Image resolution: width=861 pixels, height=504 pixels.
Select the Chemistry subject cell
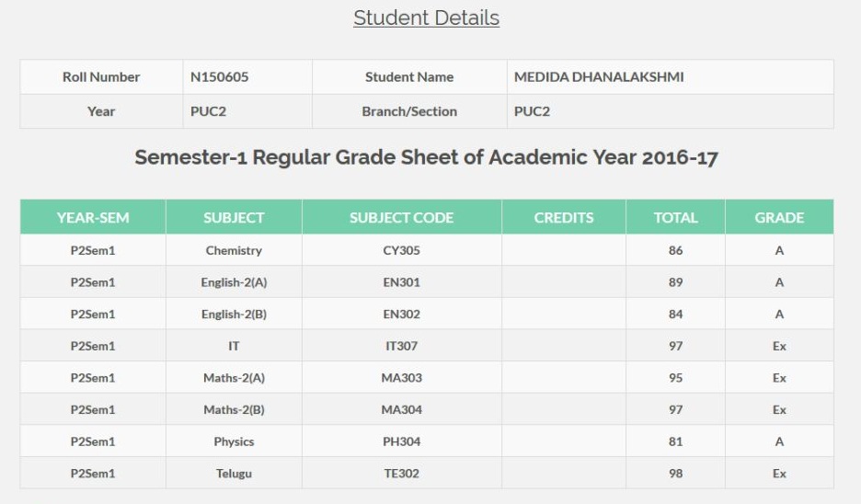pos(234,250)
